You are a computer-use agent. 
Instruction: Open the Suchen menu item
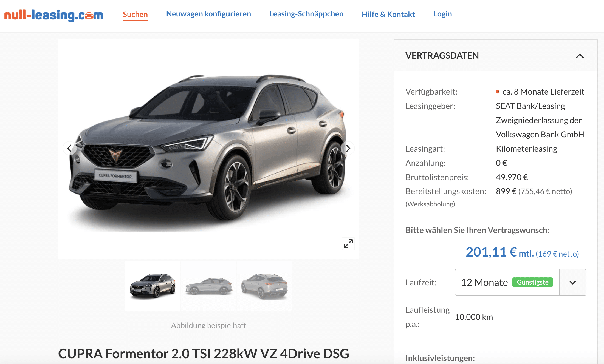[x=135, y=14]
